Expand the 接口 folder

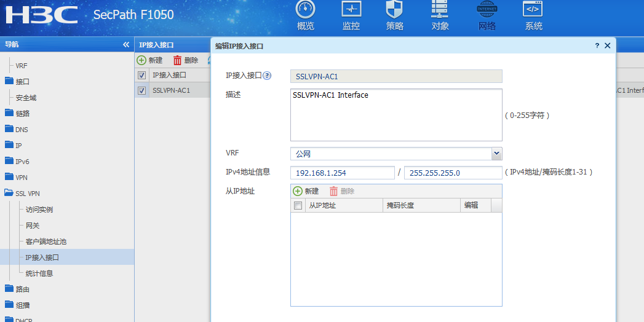[9, 81]
